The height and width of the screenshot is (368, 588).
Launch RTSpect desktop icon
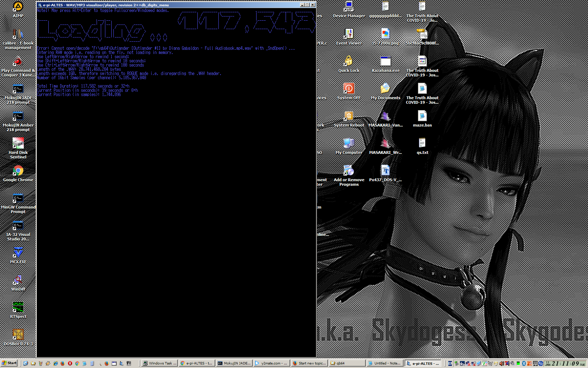point(18,310)
